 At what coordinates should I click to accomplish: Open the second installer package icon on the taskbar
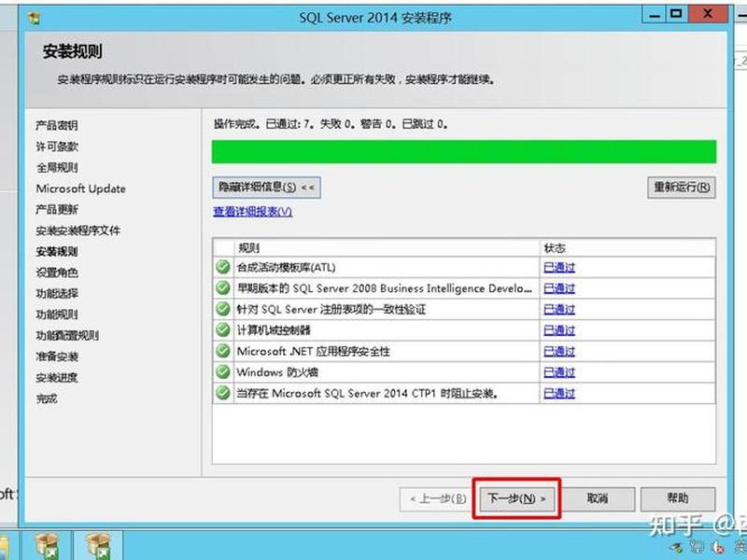[x=98, y=546]
